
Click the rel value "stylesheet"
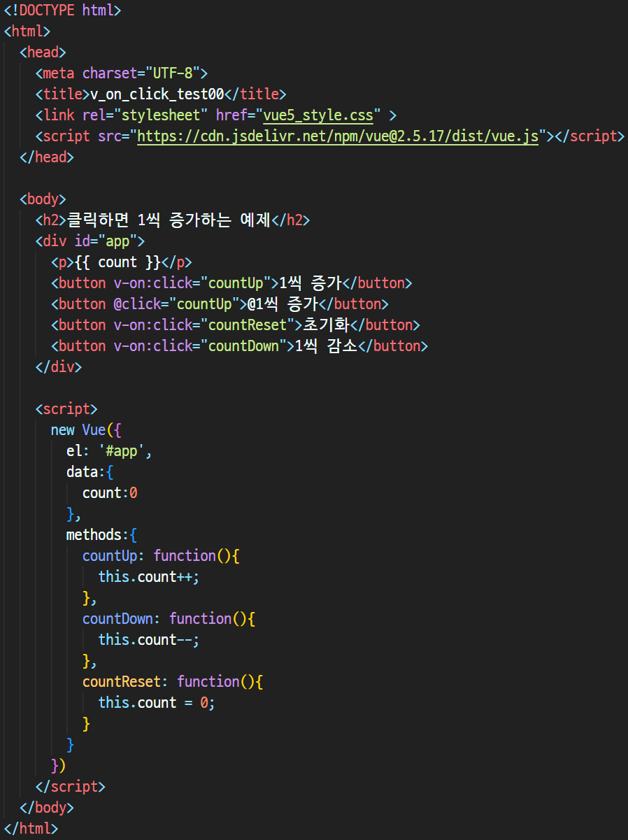pos(162,115)
